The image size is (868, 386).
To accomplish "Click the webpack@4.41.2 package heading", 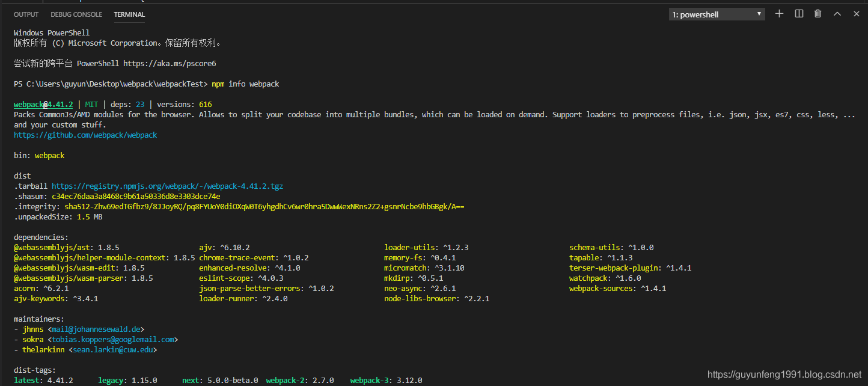I will 43,105.
